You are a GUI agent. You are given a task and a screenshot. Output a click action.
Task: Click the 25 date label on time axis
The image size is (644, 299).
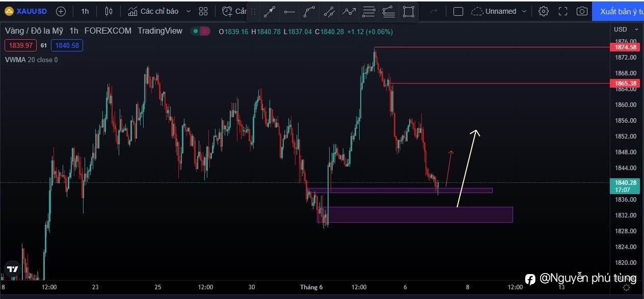[157, 287]
